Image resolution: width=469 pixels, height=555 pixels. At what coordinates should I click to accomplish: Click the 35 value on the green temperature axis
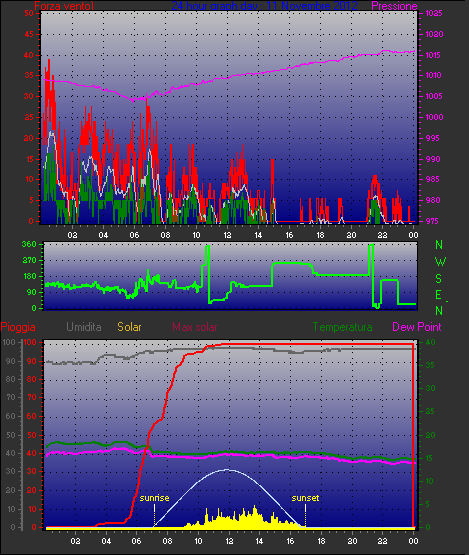(430, 365)
